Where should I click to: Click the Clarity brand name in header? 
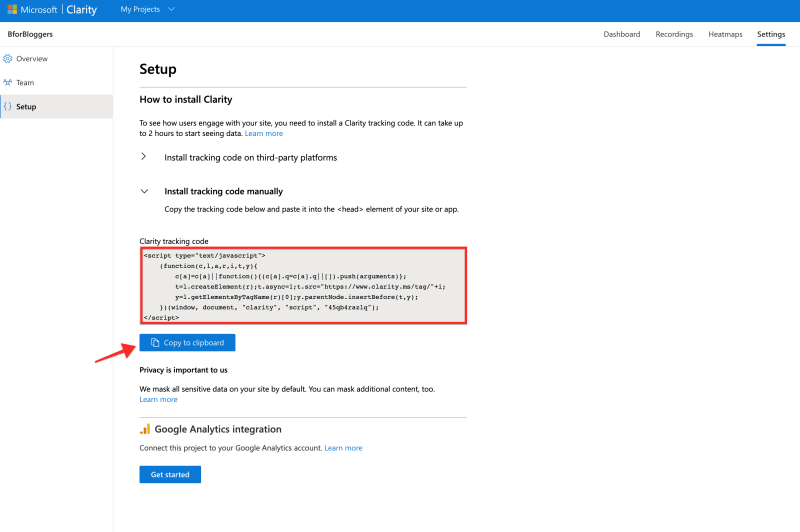pyautogui.click(x=82, y=10)
